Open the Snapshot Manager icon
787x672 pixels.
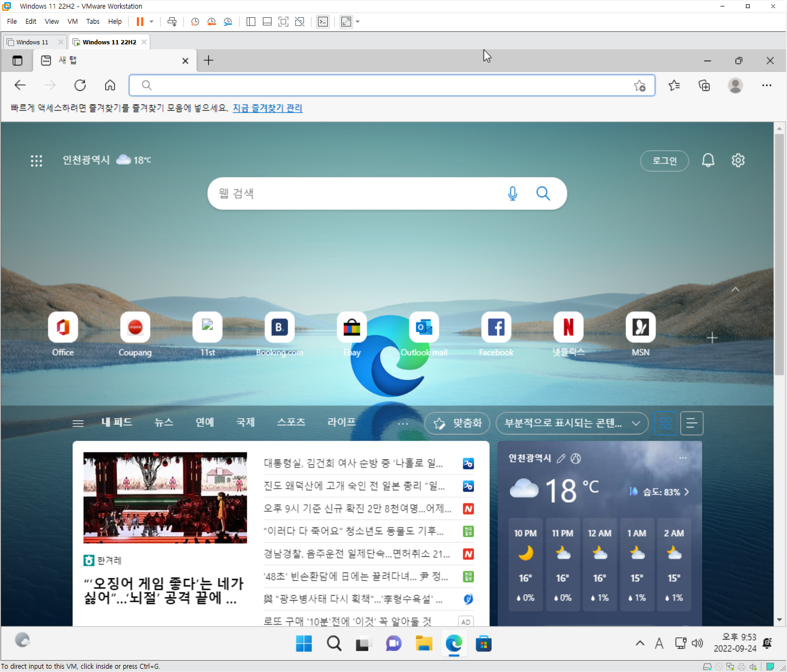pos(228,22)
